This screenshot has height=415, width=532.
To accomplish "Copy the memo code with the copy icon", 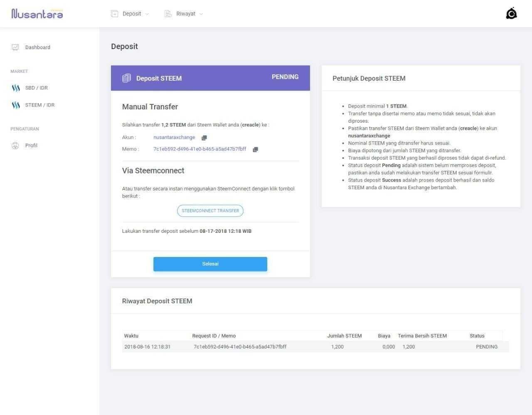I will (x=255, y=149).
